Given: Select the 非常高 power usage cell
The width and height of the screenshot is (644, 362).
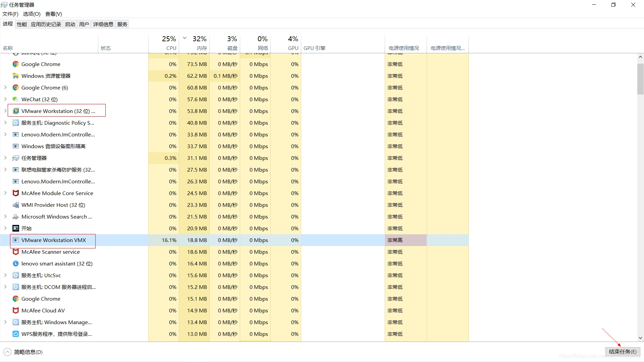Looking at the screenshot, I should click(406, 240).
